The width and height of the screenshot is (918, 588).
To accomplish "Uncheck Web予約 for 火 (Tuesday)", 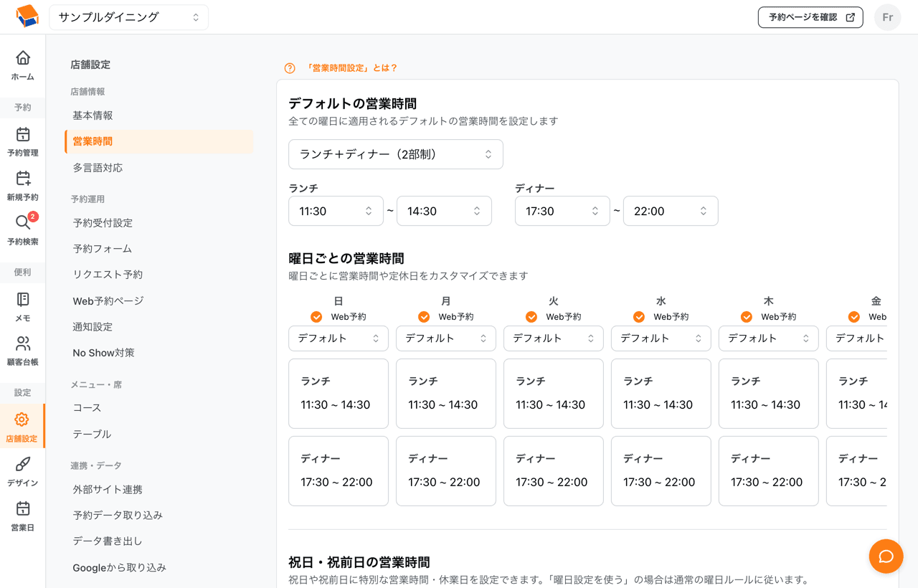I will [x=531, y=317].
